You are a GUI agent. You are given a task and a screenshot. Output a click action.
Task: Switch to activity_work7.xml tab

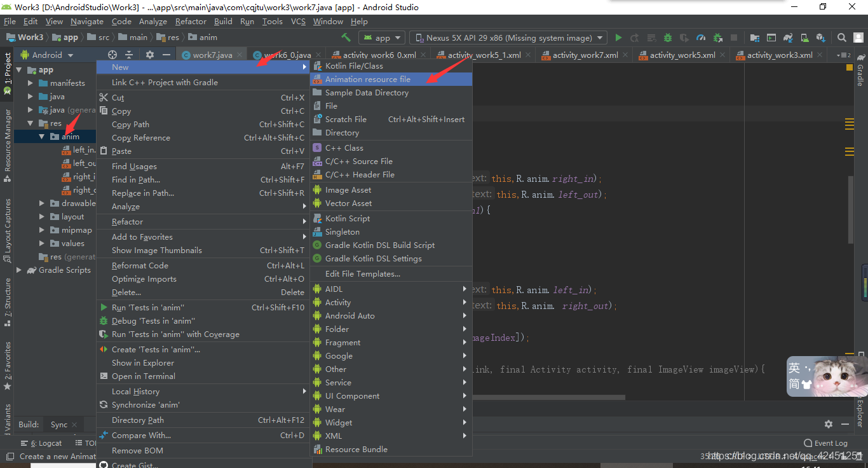pyautogui.click(x=585, y=55)
